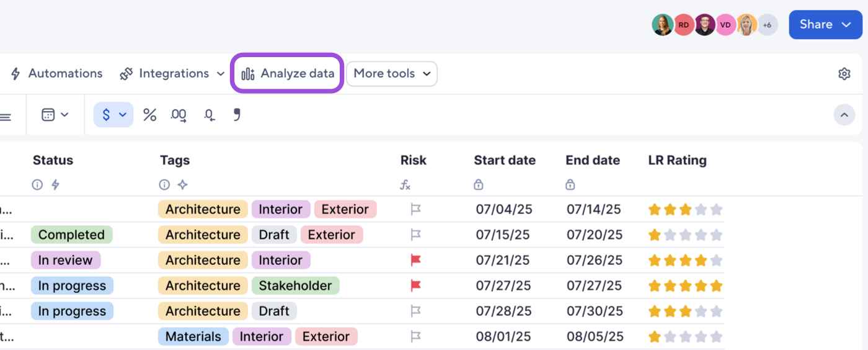Open the Automations menu

(56, 73)
